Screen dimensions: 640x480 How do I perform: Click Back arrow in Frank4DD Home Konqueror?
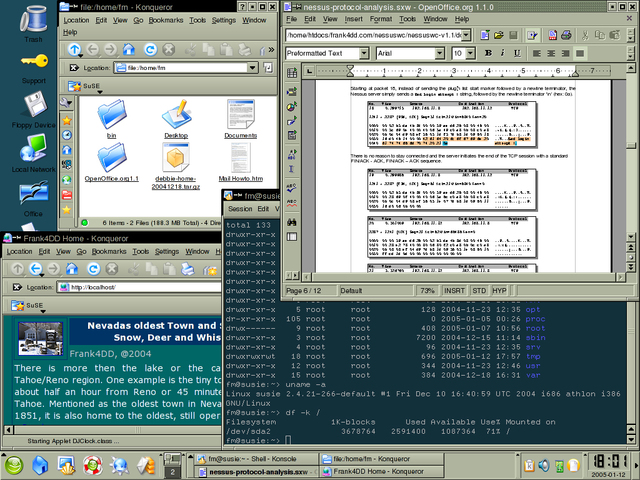[x=36, y=269]
